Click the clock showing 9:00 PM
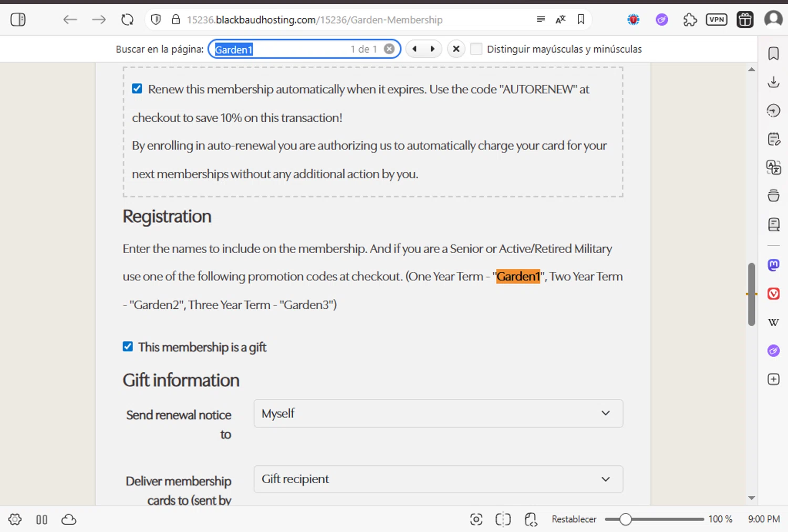Image resolution: width=788 pixels, height=532 pixels. click(x=764, y=519)
